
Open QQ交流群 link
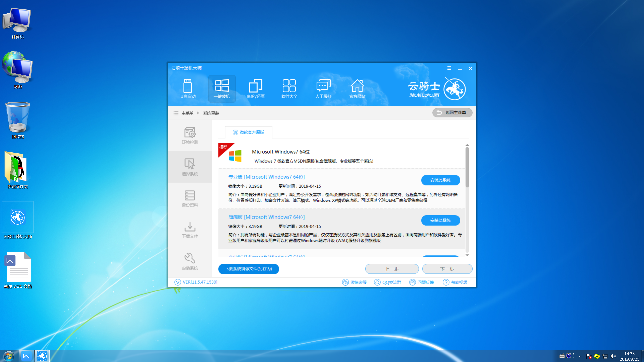(x=388, y=282)
